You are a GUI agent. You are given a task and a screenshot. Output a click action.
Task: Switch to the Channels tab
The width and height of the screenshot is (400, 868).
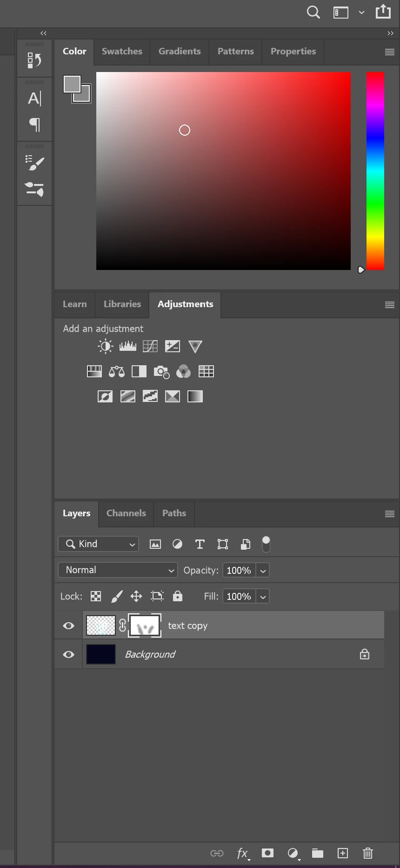tap(126, 513)
